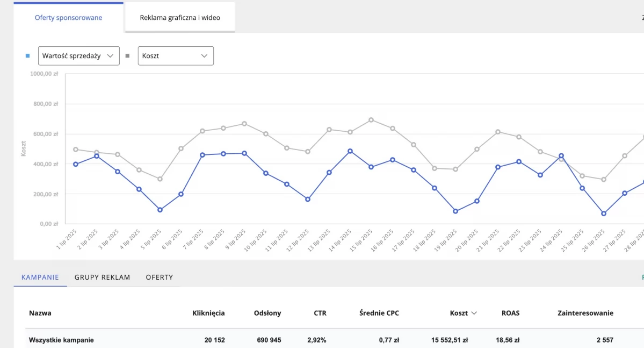Click the Nazwa column header
The image size is (644, 348).
40,313
